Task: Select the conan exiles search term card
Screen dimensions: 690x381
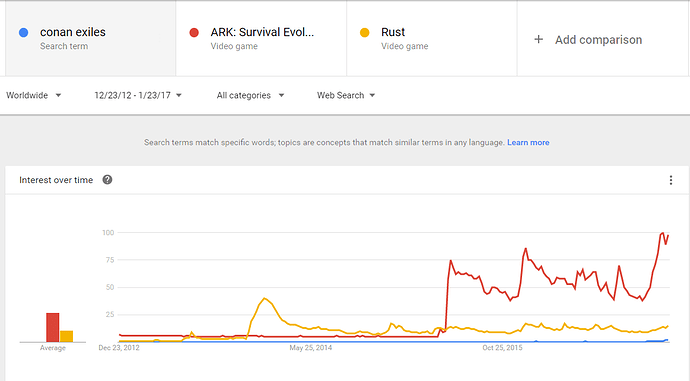Action: 90,39
